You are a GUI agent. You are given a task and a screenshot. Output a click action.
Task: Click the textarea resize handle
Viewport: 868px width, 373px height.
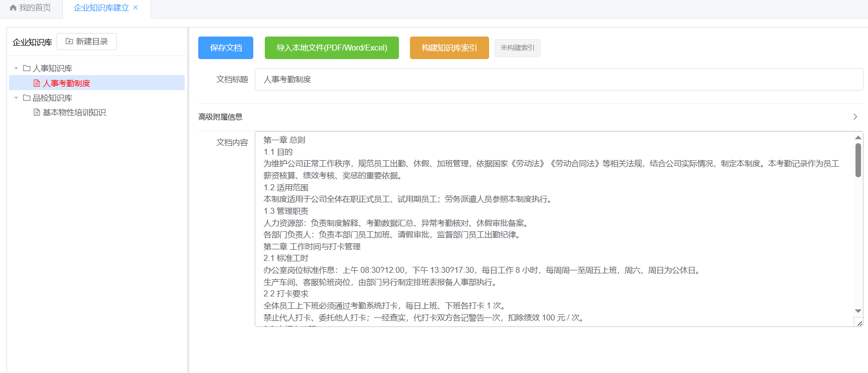[859, 323]
